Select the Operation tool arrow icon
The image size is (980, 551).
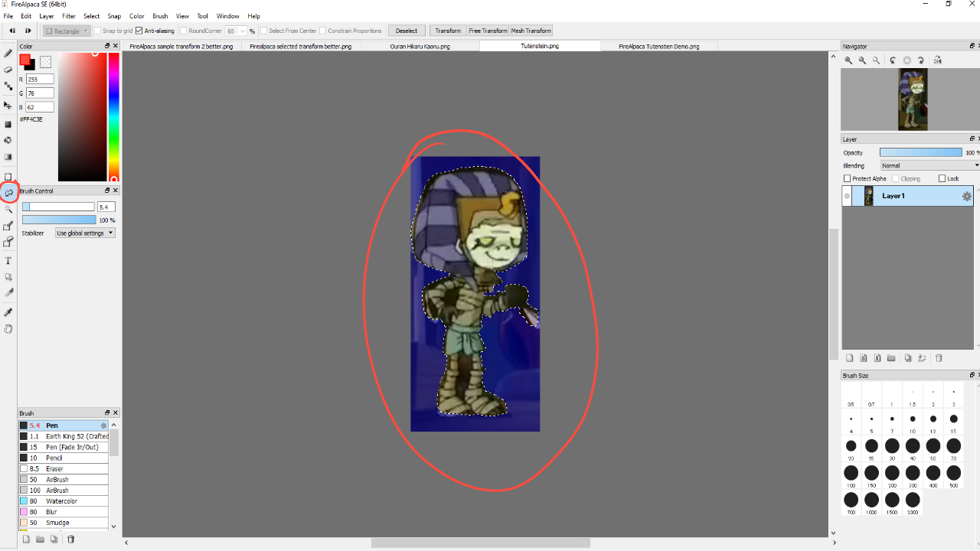click(x=8, y=277)
